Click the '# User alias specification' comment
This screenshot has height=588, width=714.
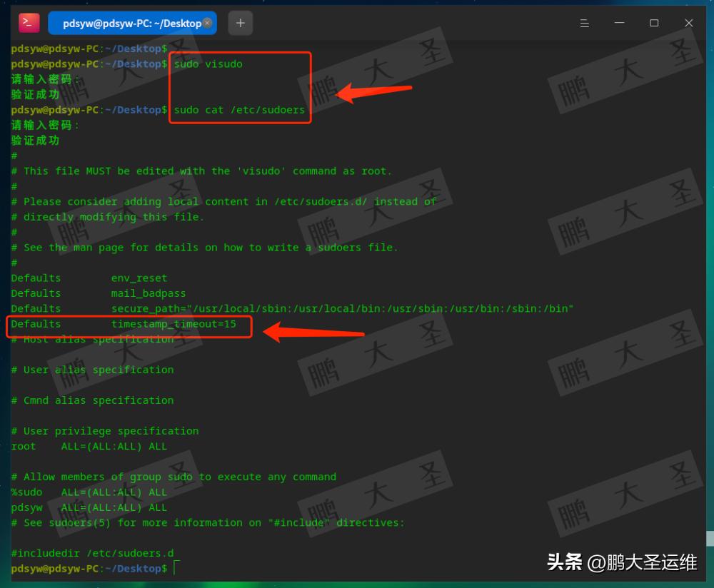92,370
